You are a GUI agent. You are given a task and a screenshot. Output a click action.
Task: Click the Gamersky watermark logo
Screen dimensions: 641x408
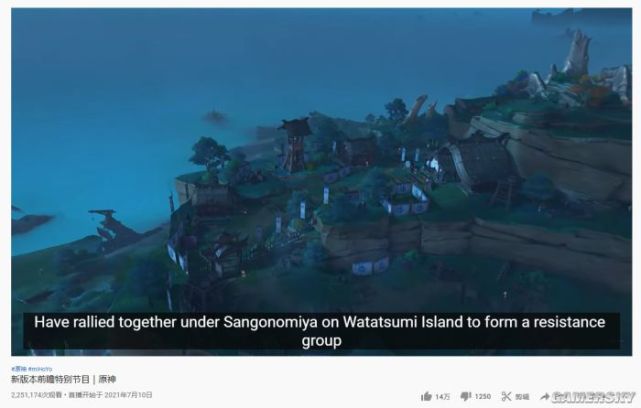[x=594, y=397]
